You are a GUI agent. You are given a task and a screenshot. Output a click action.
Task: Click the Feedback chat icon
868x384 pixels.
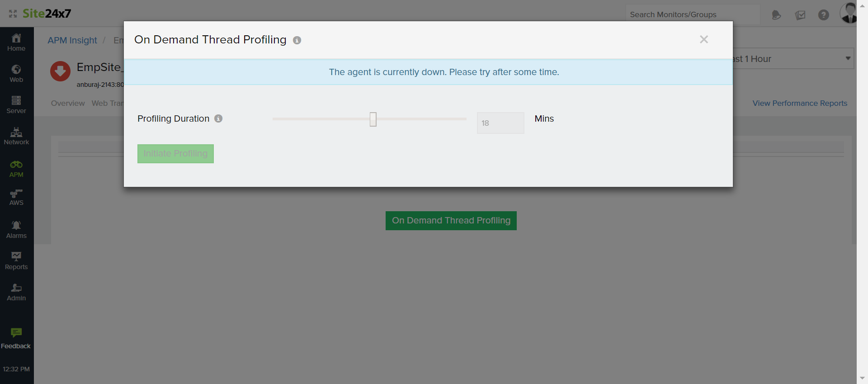point(16,333)
